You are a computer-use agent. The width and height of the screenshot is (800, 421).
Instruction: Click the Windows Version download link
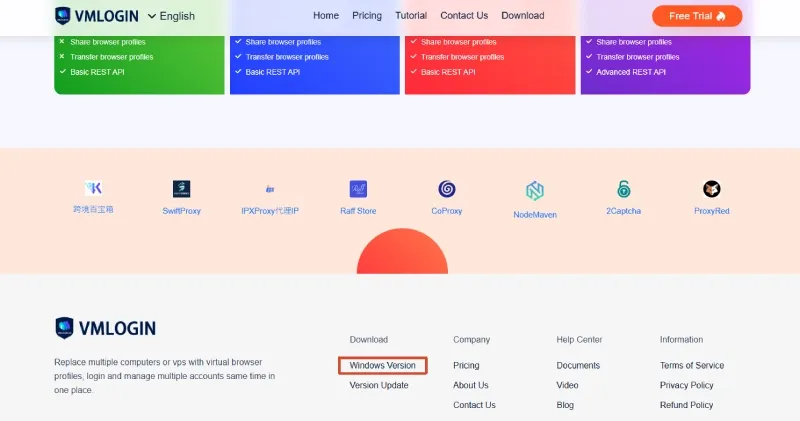(383, 365)
